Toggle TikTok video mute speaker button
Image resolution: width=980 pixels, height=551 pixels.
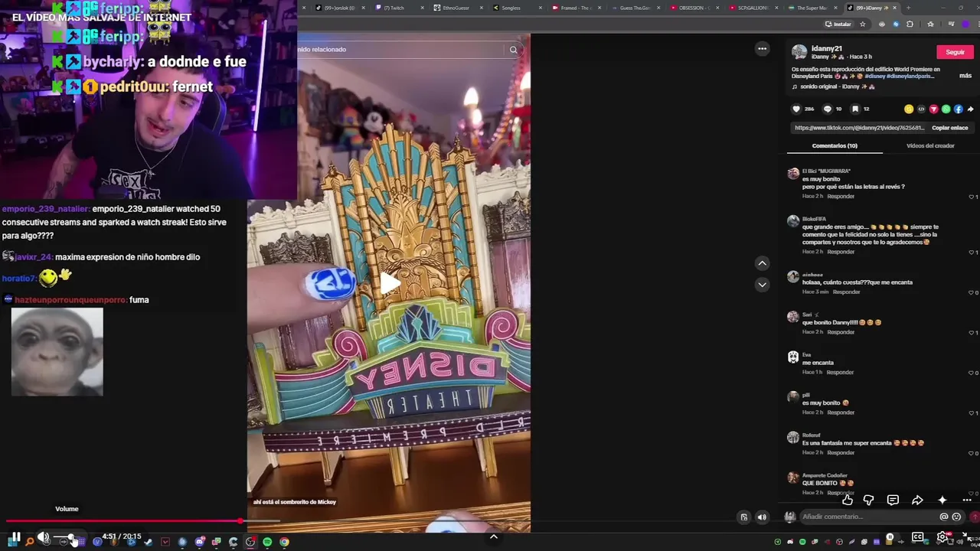[x=762, y=517]
